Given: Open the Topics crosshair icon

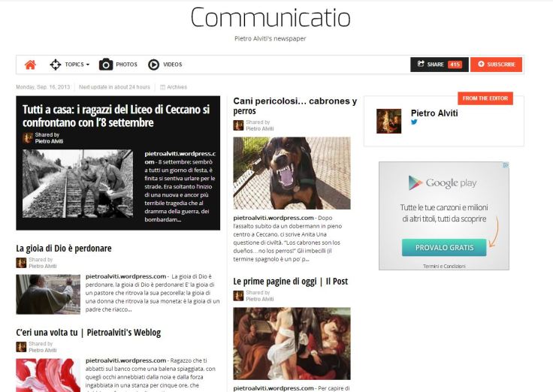Looking at the screenshot, I should coord(56,65).
